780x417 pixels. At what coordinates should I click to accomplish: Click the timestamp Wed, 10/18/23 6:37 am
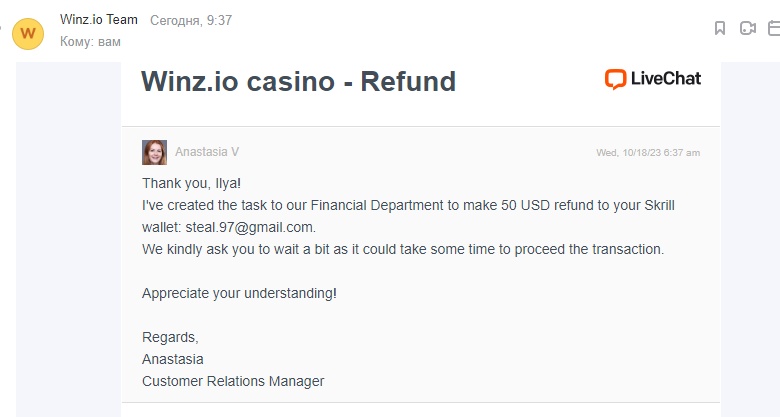tap(648, 153)
